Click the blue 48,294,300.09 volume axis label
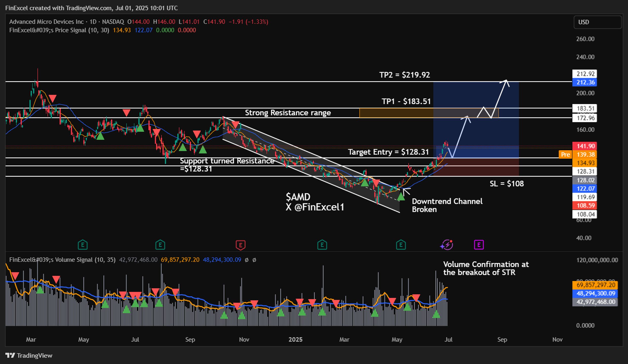 pos(595,293)
